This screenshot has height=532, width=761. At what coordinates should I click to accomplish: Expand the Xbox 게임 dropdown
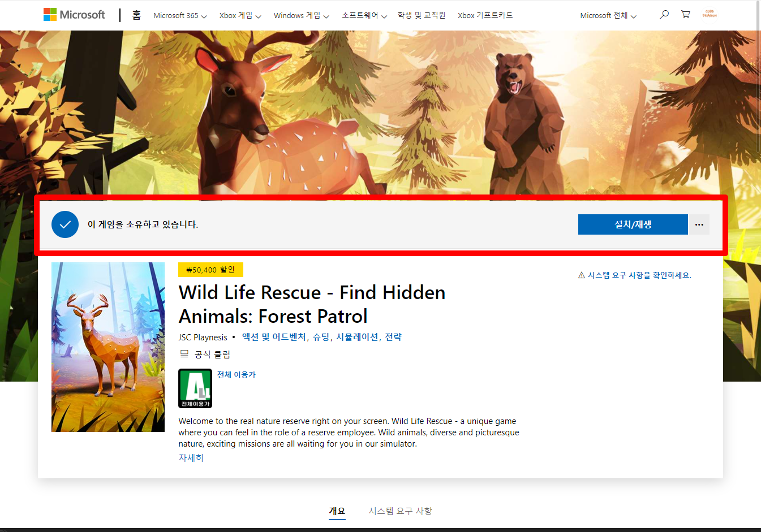coord(240,16)
